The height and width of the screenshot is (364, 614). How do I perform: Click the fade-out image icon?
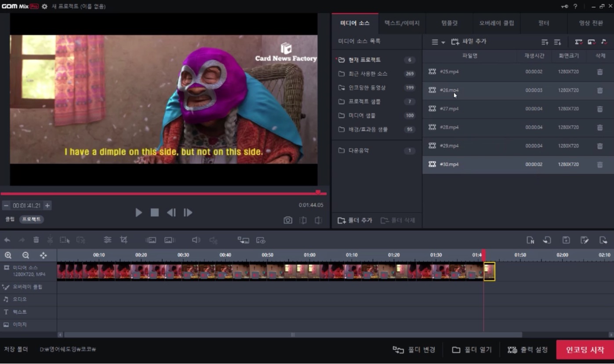tap(170, 240)
